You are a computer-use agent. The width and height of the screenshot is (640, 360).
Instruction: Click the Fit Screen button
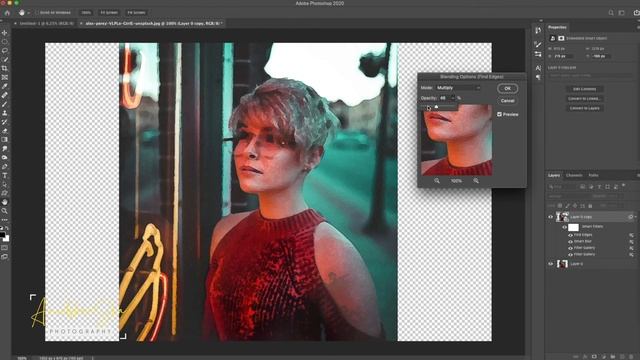109,13
